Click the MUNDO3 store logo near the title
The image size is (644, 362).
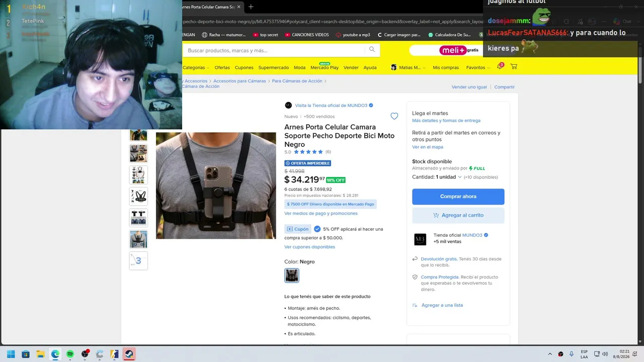288,105
